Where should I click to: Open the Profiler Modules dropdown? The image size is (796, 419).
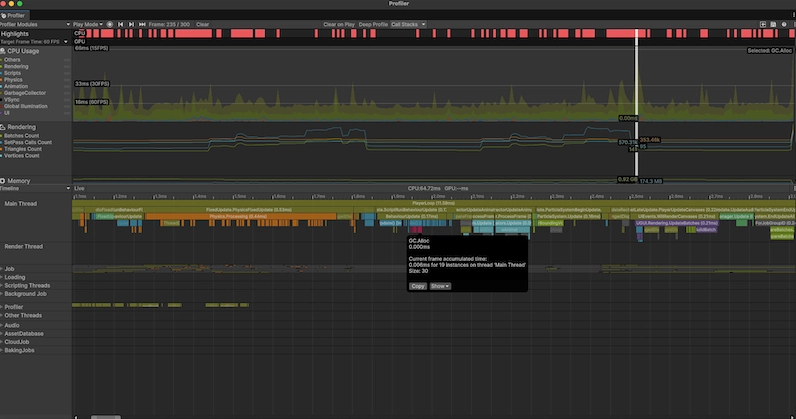35,24
